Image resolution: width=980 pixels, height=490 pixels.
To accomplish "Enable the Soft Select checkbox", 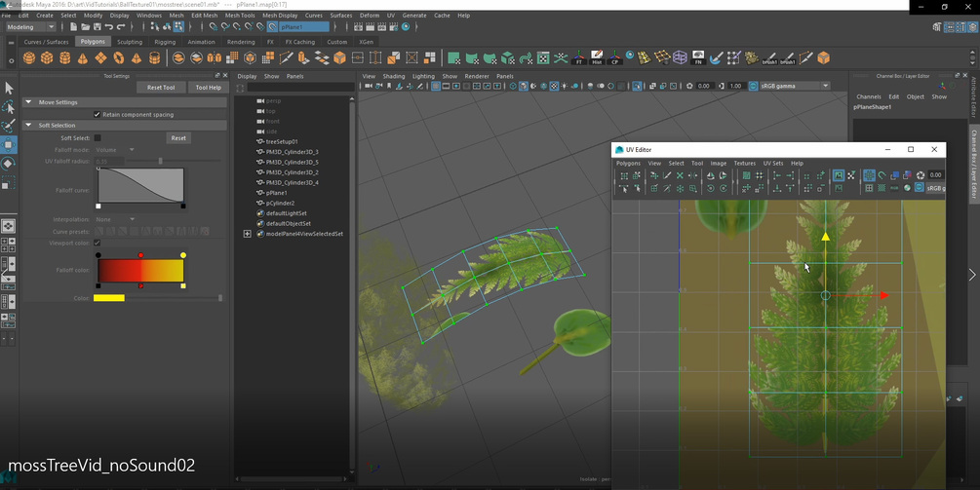I will coord(98,138).
